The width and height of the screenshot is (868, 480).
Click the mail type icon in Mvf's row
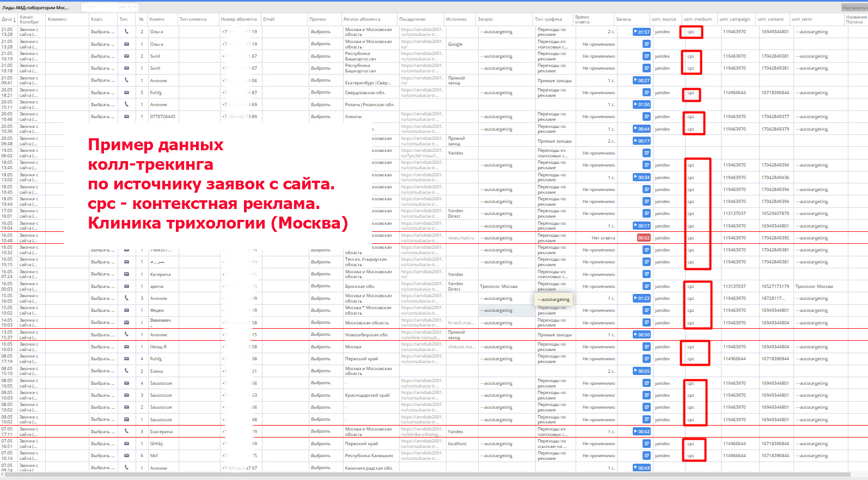tap(126, 456)
